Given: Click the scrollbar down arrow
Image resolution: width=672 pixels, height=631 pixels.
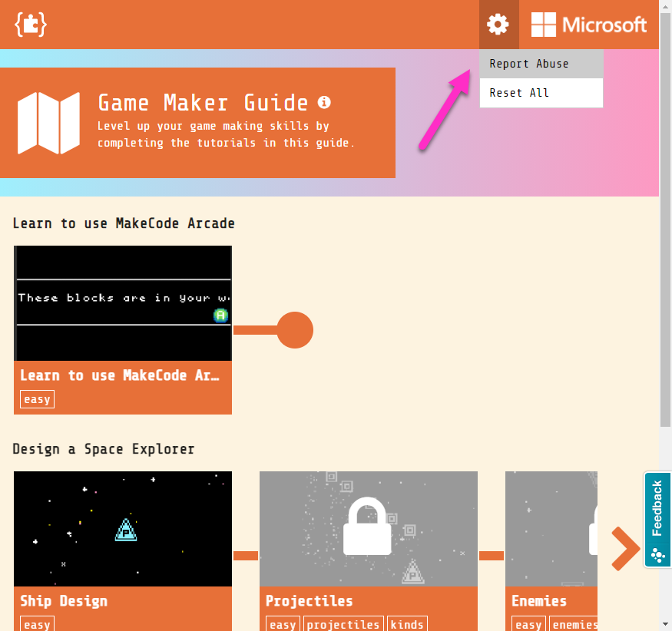Looking at the screenshot, I should [x=665, y=625].
